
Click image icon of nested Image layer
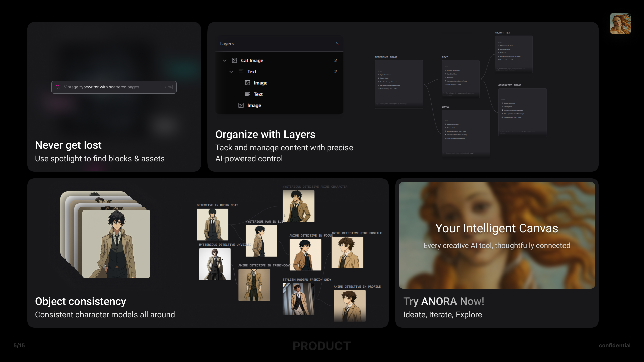click(248, 83)
